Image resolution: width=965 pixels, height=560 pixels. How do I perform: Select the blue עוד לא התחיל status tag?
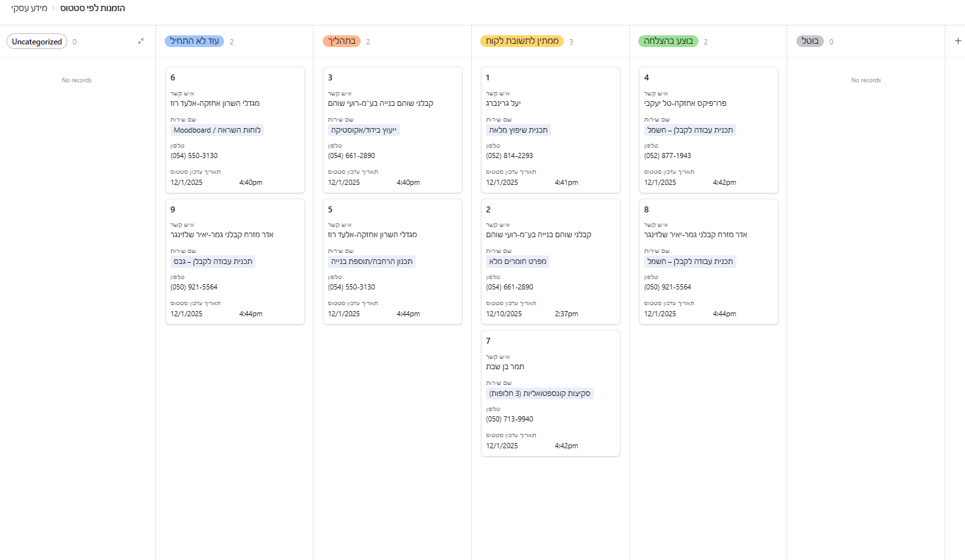pos(194,41)
